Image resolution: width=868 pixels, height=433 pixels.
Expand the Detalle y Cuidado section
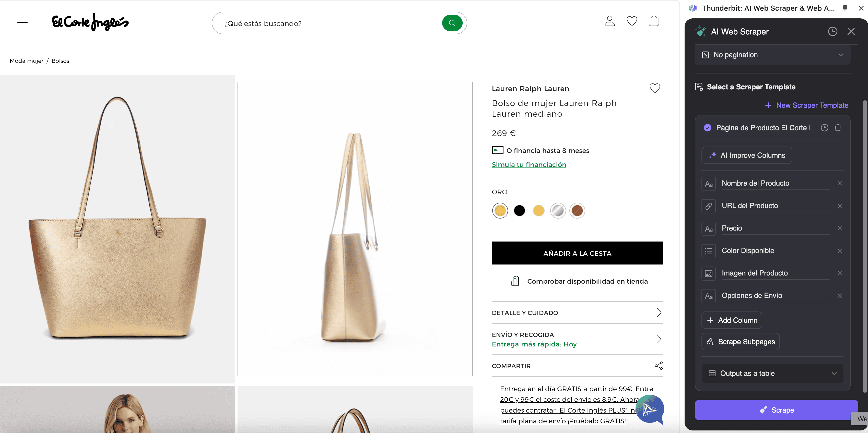click(x=577, y=313)
